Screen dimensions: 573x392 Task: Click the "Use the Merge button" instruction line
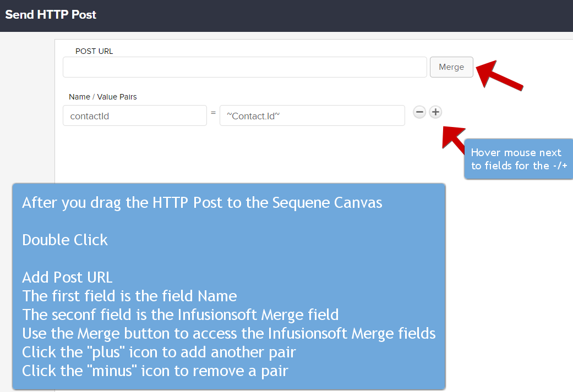point(228,334)
